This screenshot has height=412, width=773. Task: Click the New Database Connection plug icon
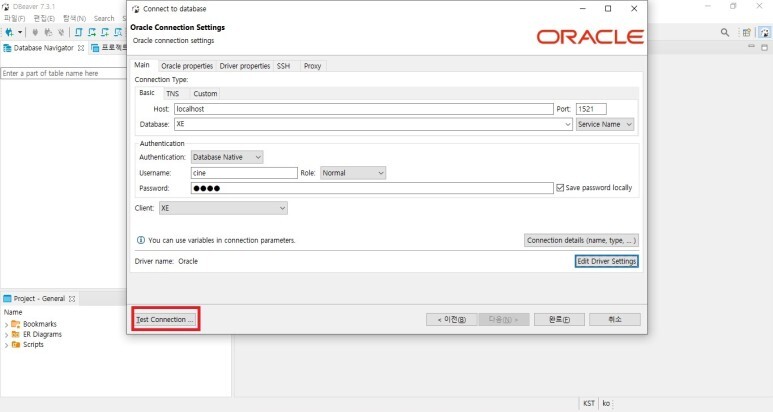click(x=9, y=33)
